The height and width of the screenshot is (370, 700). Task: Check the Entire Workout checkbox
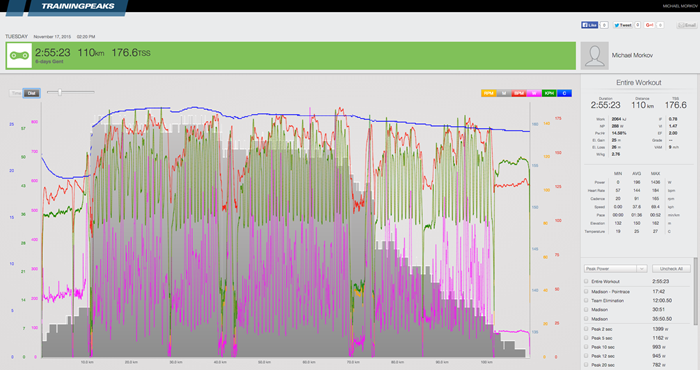tap(586, 282)
